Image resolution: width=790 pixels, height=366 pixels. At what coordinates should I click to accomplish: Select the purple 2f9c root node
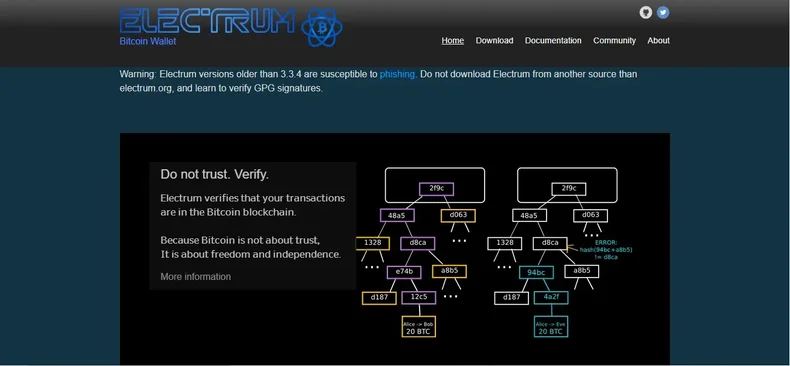[x=436, y=189]
